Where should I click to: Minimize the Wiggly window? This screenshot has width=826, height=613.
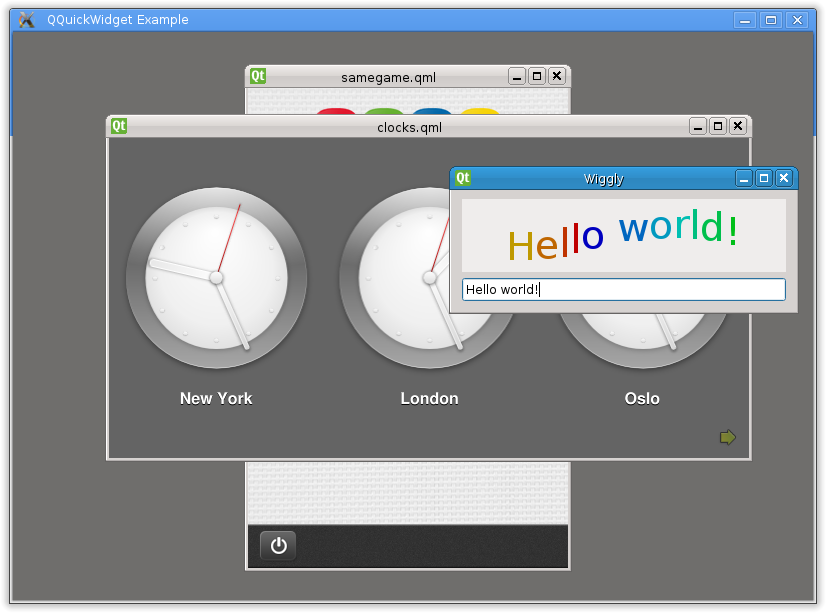[x=744, y=179]
